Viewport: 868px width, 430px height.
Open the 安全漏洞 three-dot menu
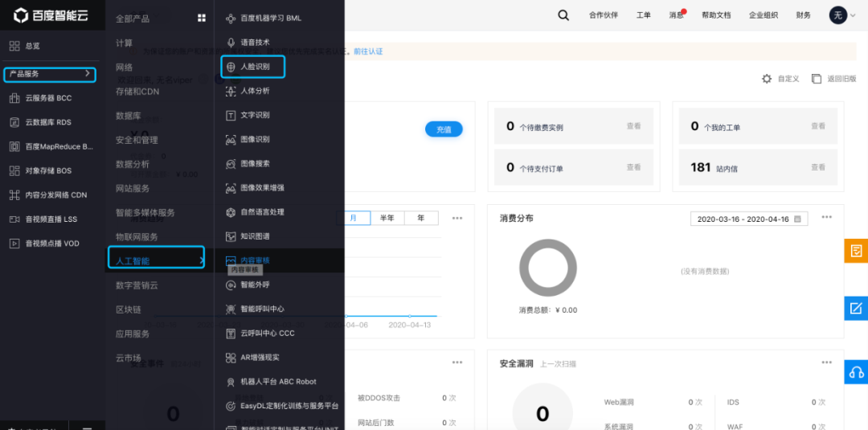tap(826, 362)
